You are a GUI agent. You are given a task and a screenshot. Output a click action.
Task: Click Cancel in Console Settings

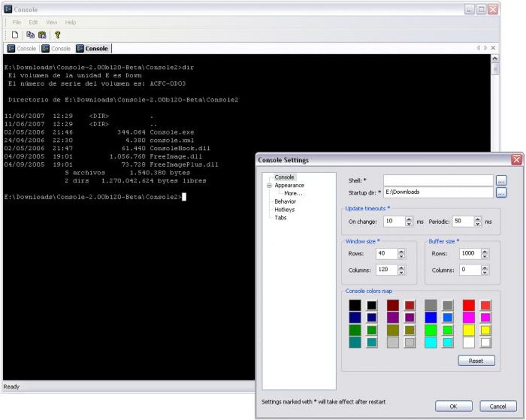[498, 406]
